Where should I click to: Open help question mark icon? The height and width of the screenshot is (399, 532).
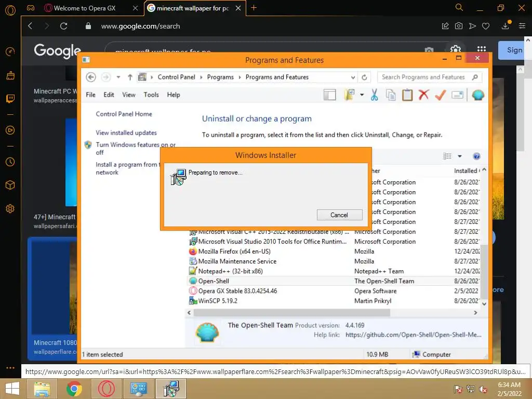(x=476, y=156)
